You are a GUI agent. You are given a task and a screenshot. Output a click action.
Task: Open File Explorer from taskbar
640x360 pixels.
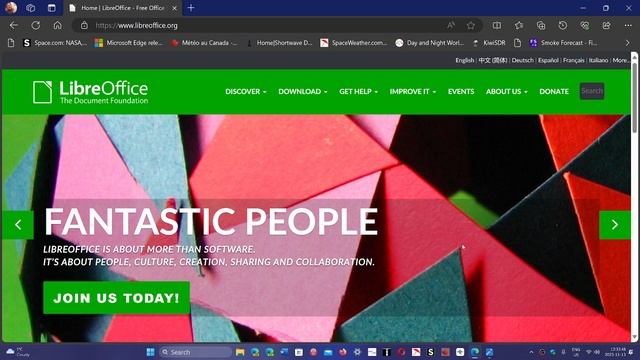click(x=240, y=352)
